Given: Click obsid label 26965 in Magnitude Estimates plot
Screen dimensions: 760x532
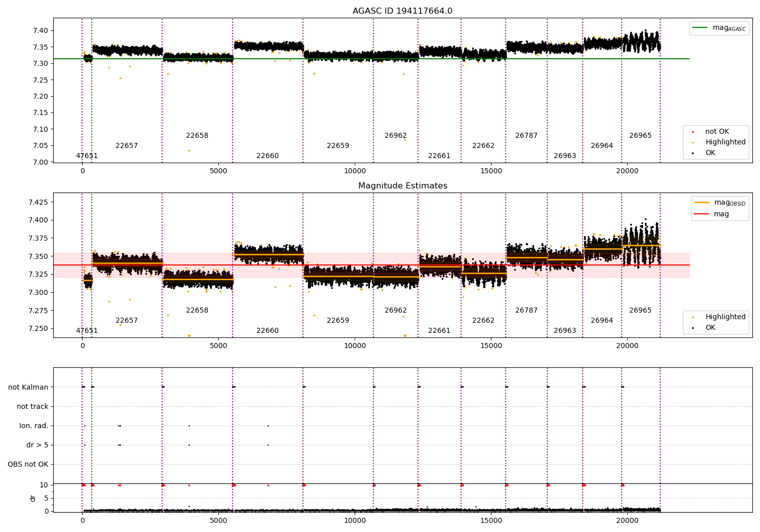Looking at the screenshot, I should click(x=640, y=311).
